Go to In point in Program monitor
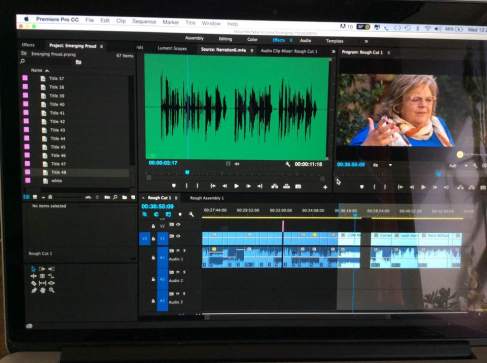 (400, 187)
